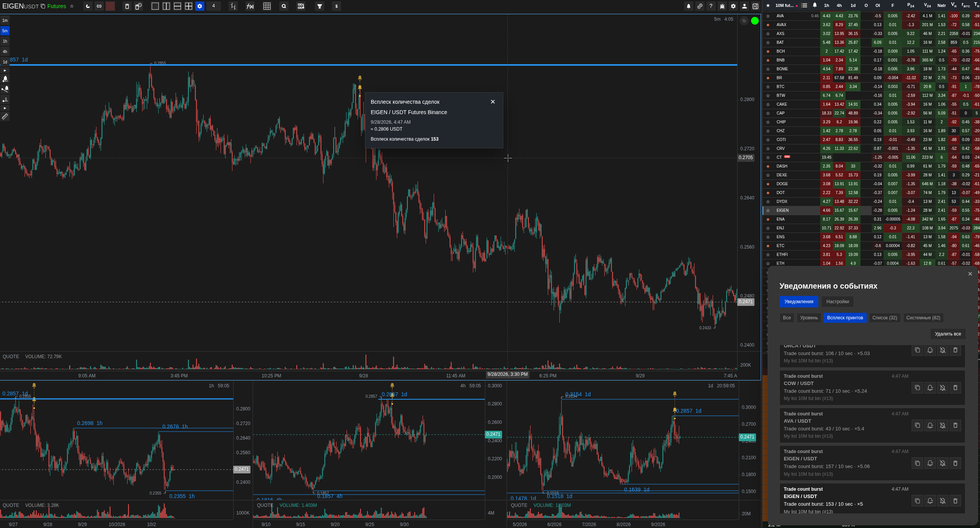Copy the EIGENUSDT ticker icon
The width and height of the screenshot is (980, 528).
click(43, 6)
